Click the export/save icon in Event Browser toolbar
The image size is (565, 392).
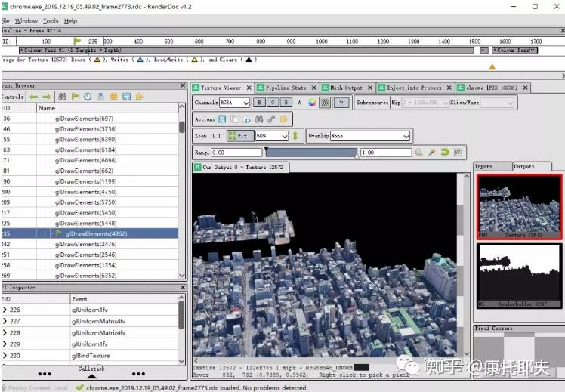click(126, 97)
